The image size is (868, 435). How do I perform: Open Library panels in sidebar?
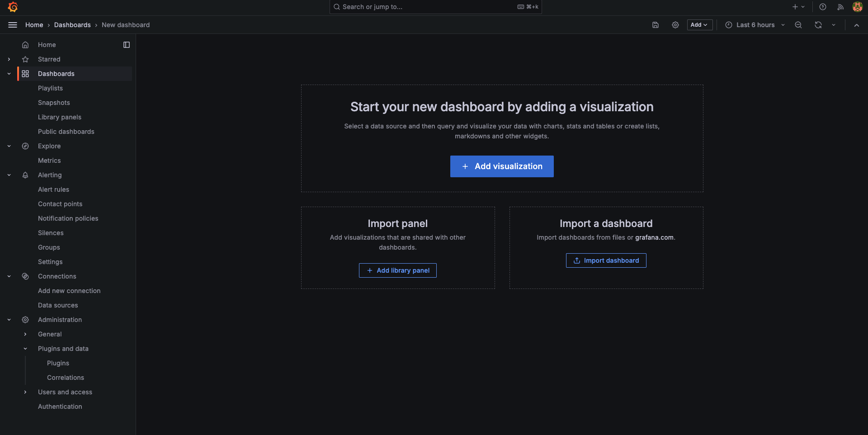[x=60, y=117]
